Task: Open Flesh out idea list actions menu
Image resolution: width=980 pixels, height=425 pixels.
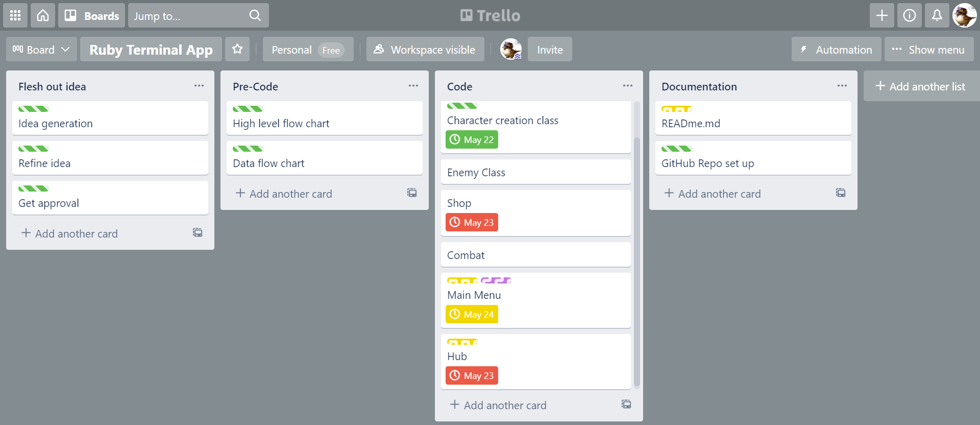Action: tap(199, 86)
